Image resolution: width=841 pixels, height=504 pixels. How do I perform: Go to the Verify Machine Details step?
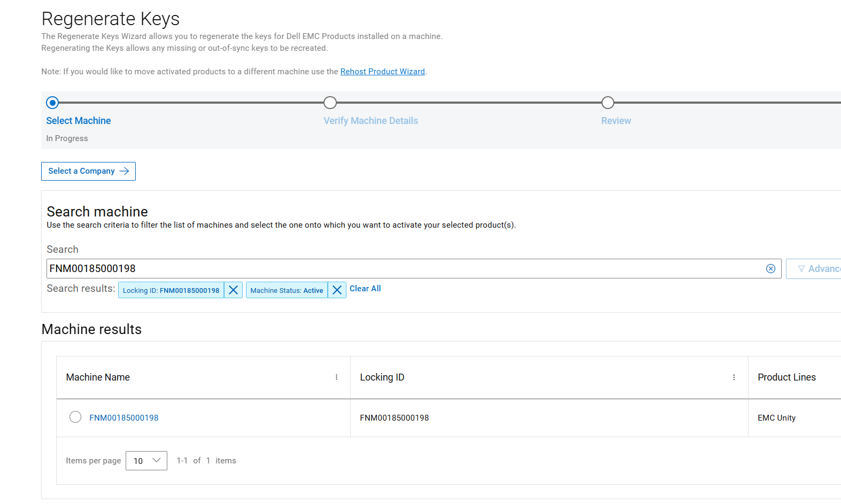(x=371, y=121)
